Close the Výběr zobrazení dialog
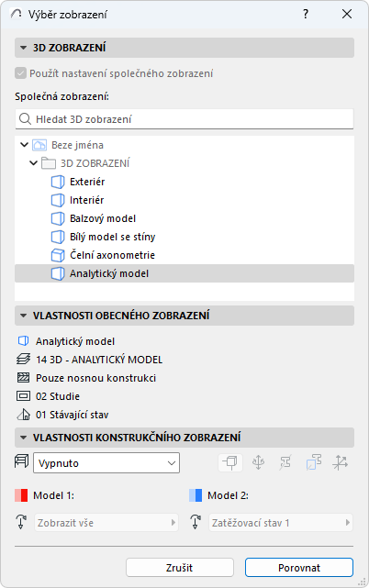The height and width of the screenshot is (588, 369). coord(347,15)
